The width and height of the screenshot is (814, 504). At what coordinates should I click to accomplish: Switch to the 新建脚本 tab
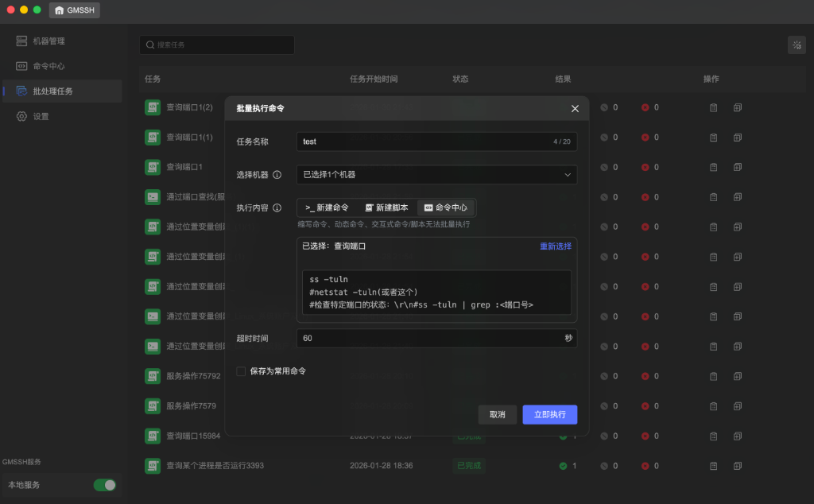coord(387,207)
